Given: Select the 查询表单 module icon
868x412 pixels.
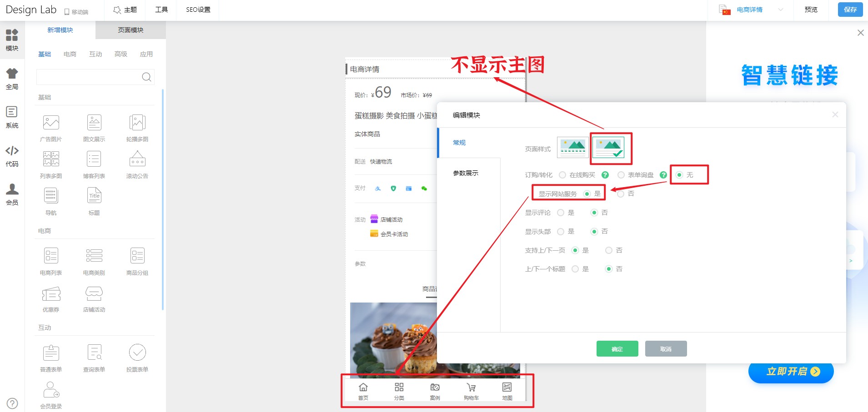Looking at the screenshot, I should pos(94,352).
